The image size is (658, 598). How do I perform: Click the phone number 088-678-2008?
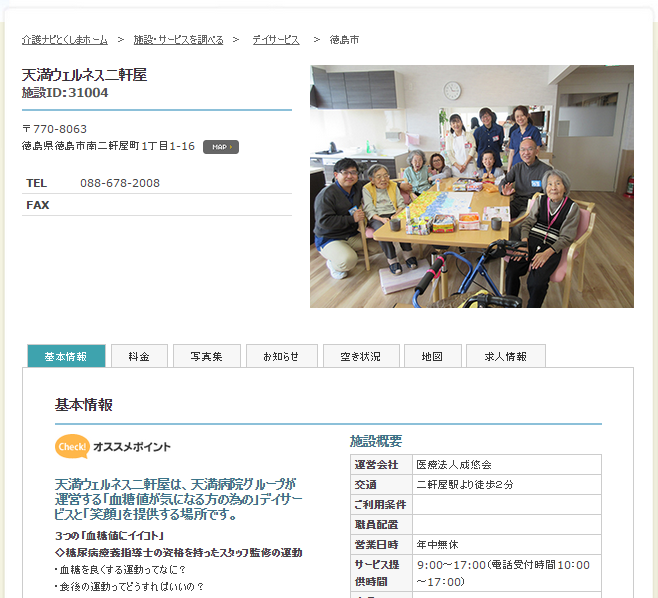pyautogui.click(x=120, y=183)
